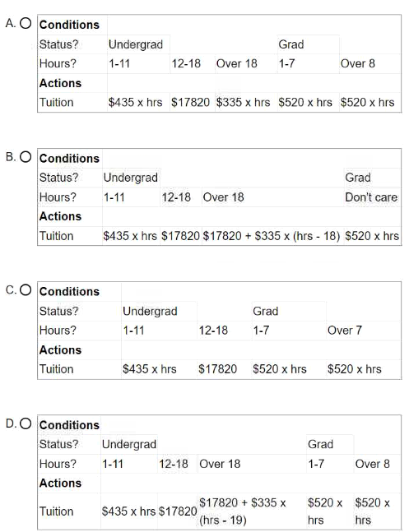Click '$17820 + $335 x (hrs - 18)' cell

pos(272,236)
